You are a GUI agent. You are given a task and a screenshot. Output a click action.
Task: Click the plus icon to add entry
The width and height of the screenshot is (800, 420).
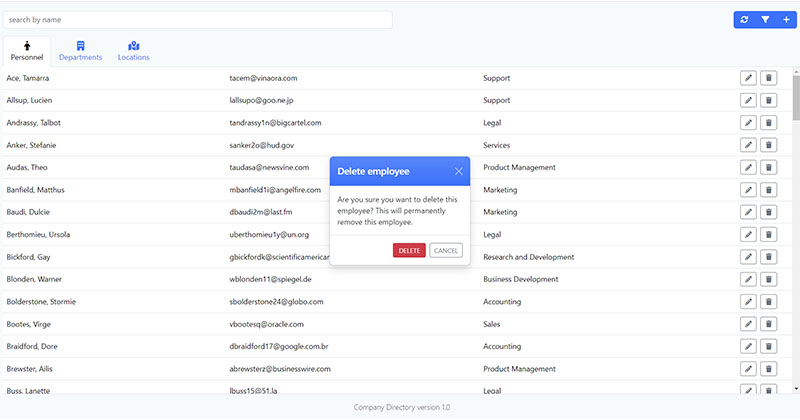[786, 20]
